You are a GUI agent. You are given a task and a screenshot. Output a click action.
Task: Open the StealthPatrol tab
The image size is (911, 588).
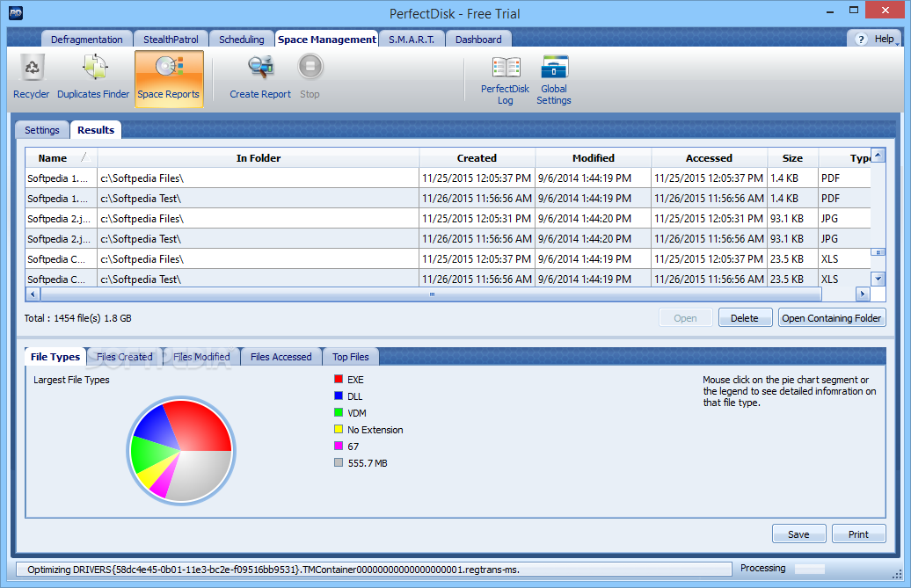point(171,40)
